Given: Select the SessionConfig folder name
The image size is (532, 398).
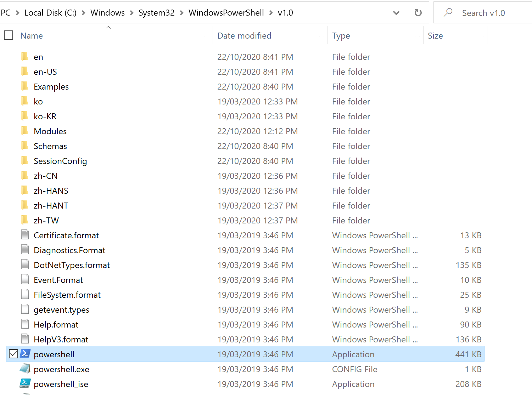Looking at the screenshot, I should 60,161.
